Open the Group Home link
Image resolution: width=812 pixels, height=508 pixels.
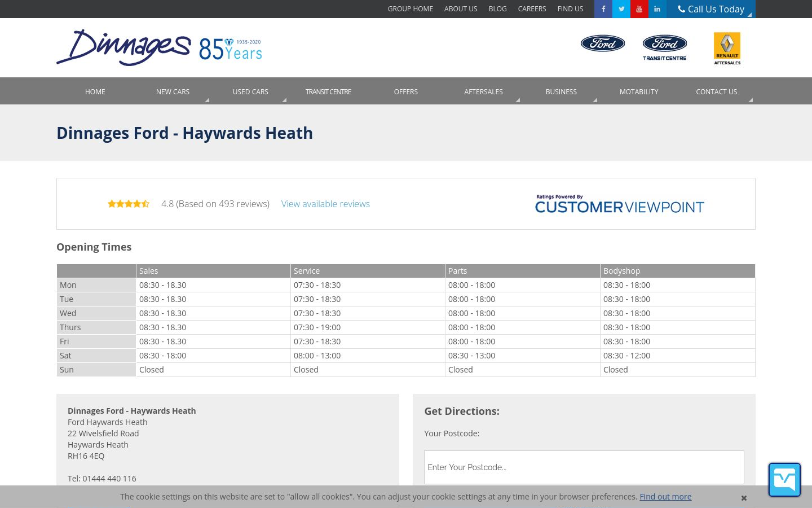[x=411, y=9]
